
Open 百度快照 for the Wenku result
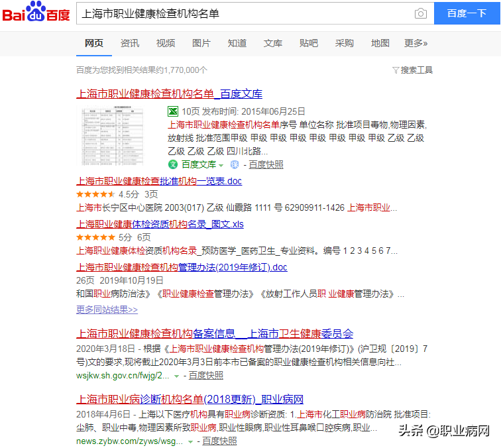click(x=266, y=164)
